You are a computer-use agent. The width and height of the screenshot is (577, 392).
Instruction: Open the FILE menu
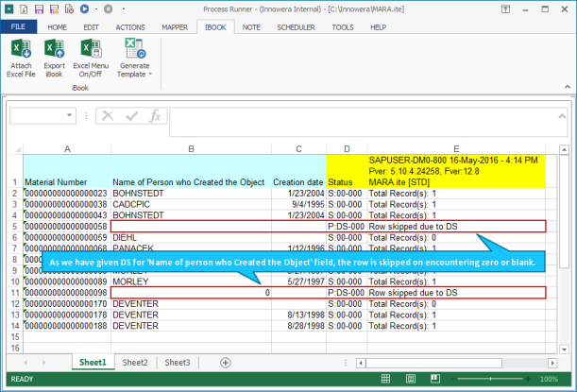click(18, 26)
